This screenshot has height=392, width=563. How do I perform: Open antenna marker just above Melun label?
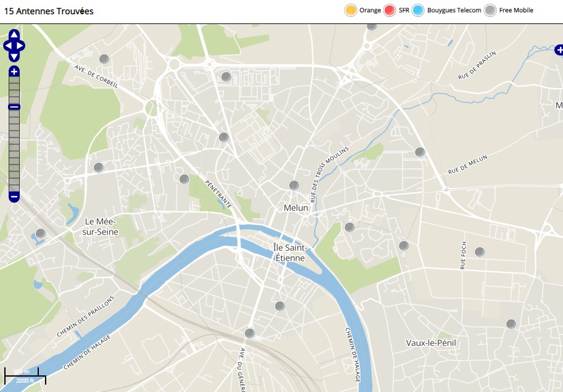click(294, 186)
